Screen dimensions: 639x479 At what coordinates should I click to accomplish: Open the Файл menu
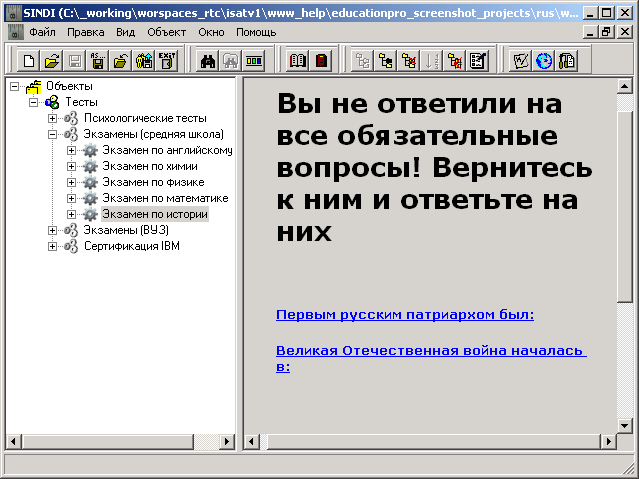(42, 32)
